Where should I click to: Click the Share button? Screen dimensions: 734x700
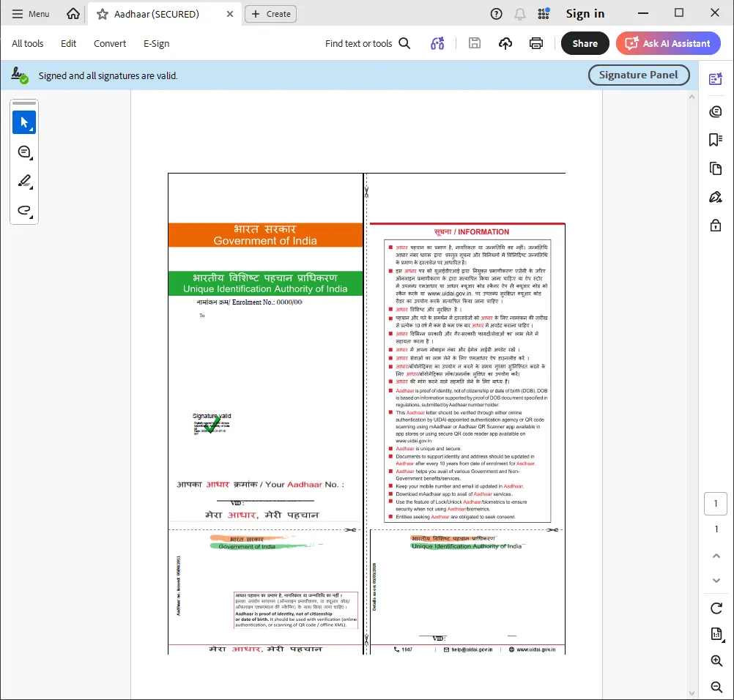tap(585, 43)
